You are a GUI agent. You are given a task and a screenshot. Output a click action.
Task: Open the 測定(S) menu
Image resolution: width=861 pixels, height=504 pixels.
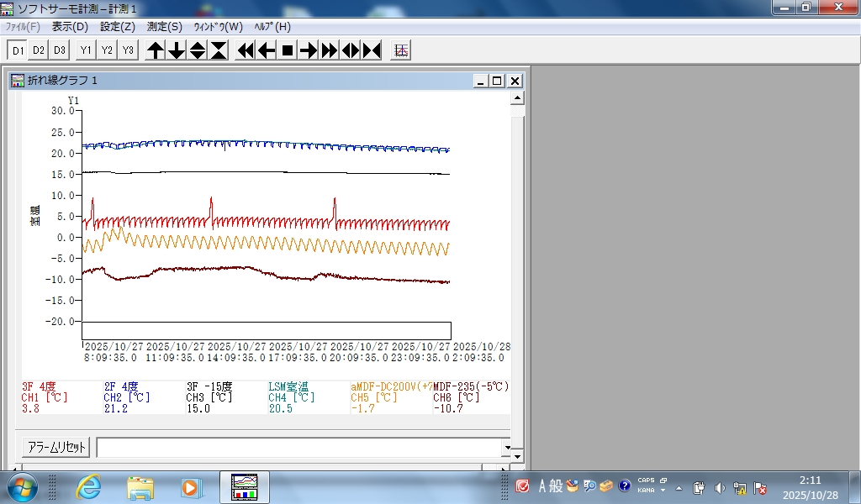[x=164, y=27]
